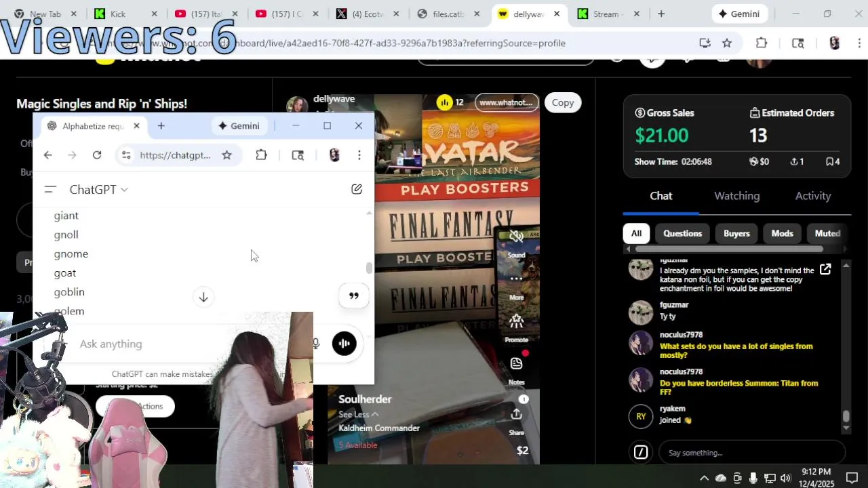Image resolution: width=868 pixels, height=488 pixels.
Task: Open the Kick browser tab
Action: 126,14
